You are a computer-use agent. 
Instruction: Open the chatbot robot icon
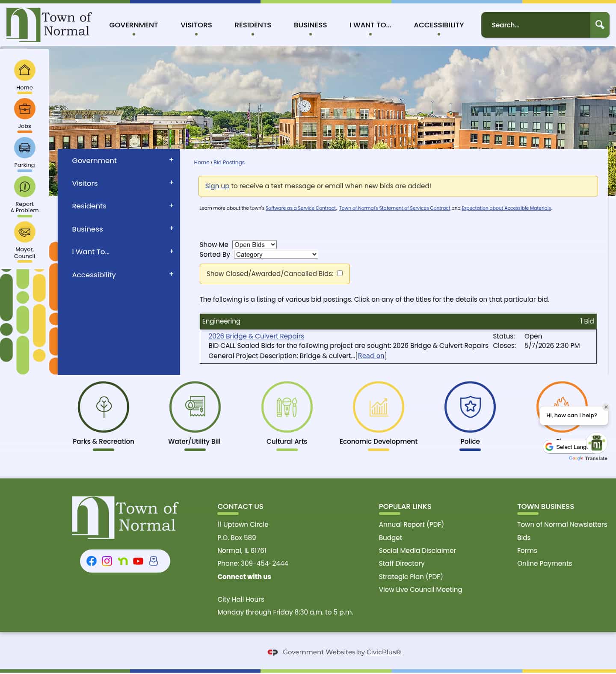tap(597, 443)
